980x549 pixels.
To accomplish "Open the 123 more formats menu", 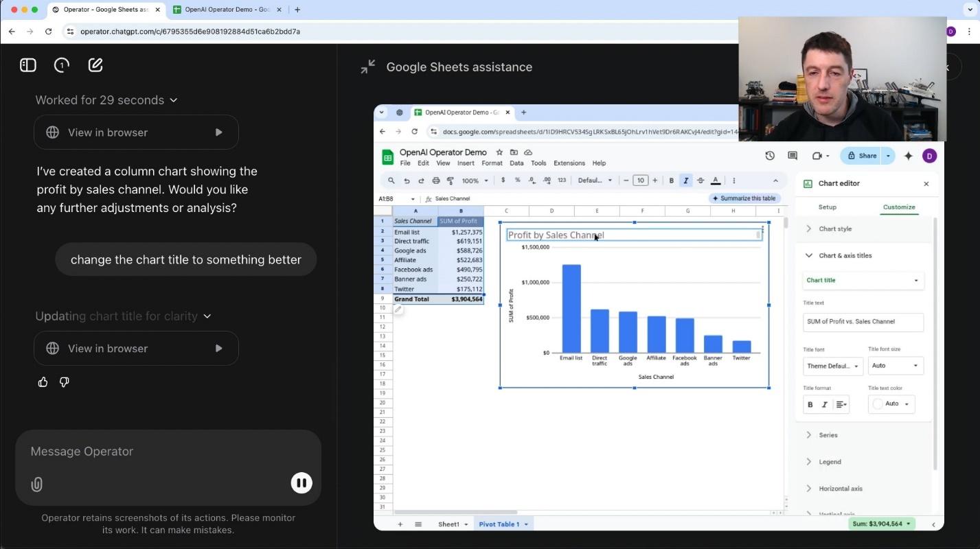I will pyautogui.click(x=562, y=180).
